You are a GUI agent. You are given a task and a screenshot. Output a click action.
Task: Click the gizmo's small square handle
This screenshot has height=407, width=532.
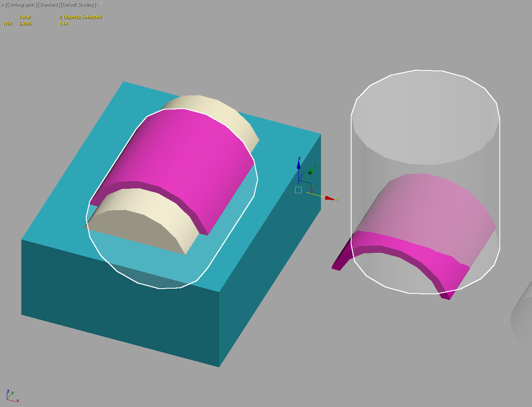pos(298,190)
